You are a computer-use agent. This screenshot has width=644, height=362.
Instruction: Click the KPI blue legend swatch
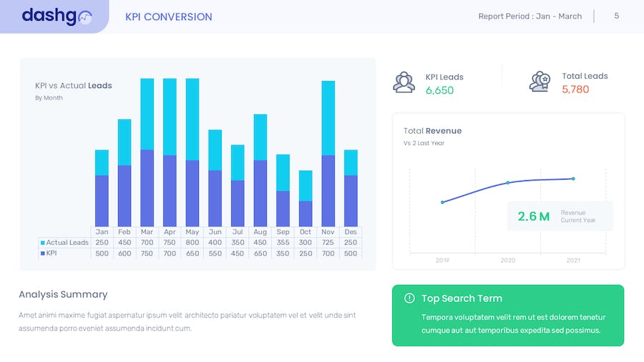point(42,253)
